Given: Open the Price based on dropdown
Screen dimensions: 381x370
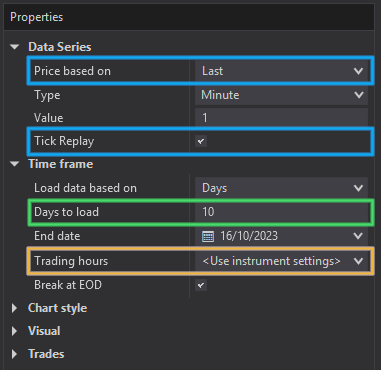Looking at the screenshot, I should pos(282,71).
